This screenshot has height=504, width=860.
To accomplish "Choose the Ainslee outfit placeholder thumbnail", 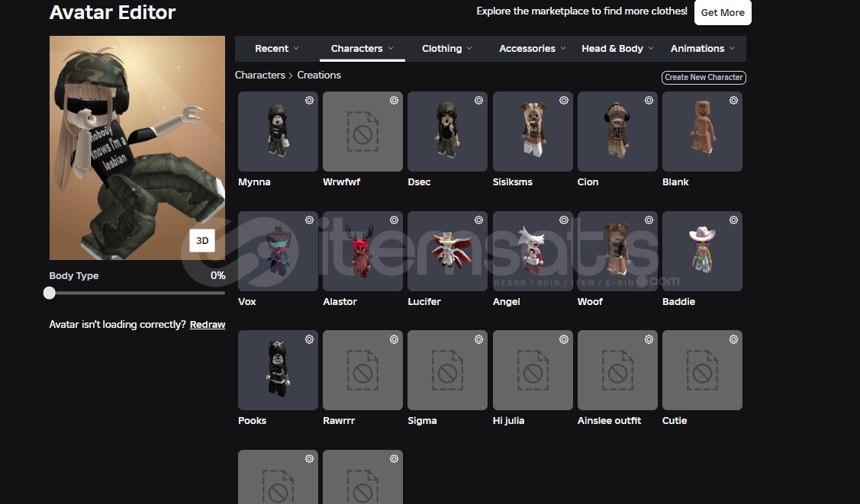I will coord(617,371).
